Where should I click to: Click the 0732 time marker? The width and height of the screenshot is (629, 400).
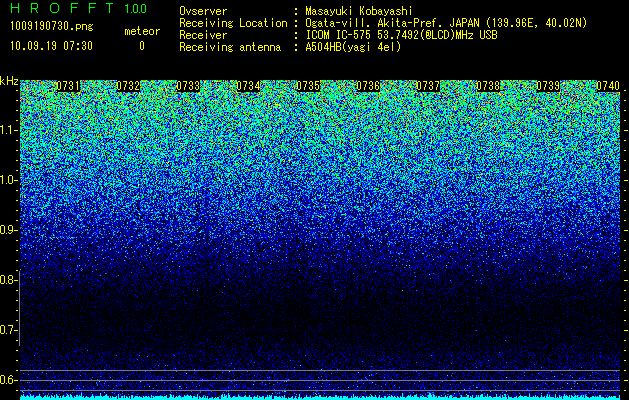coord(128,86)
